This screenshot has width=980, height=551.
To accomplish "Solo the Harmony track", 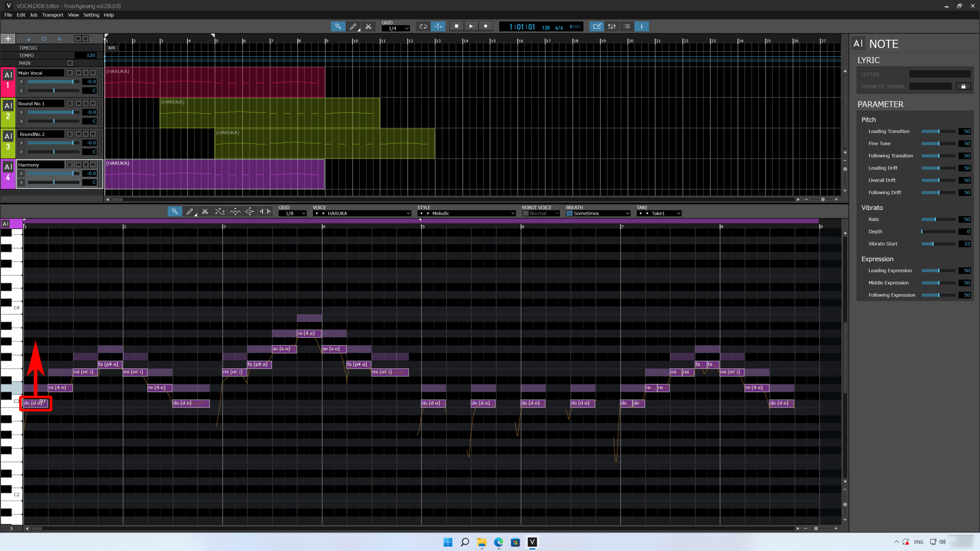I will 85,165.
